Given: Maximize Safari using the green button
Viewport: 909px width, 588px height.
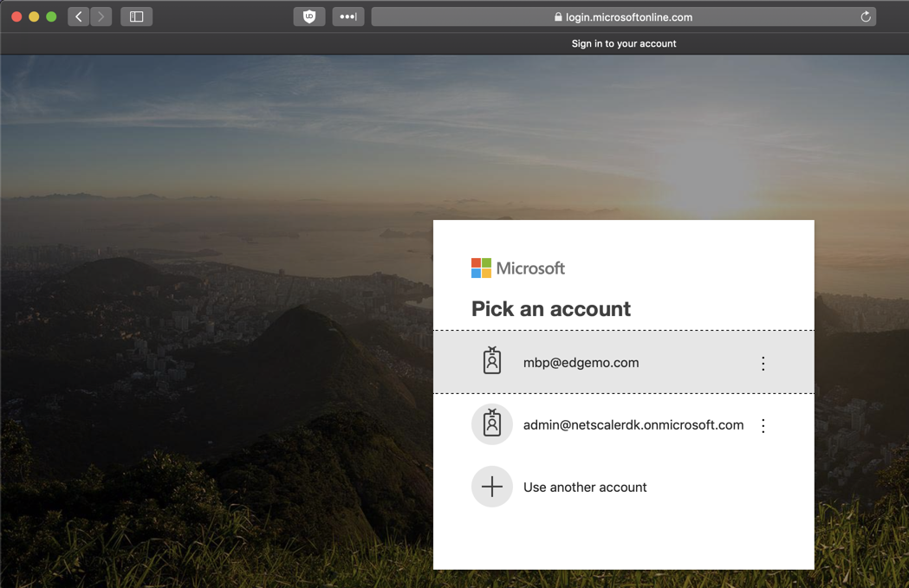Looking at the screenshot, I should (51, 16).
